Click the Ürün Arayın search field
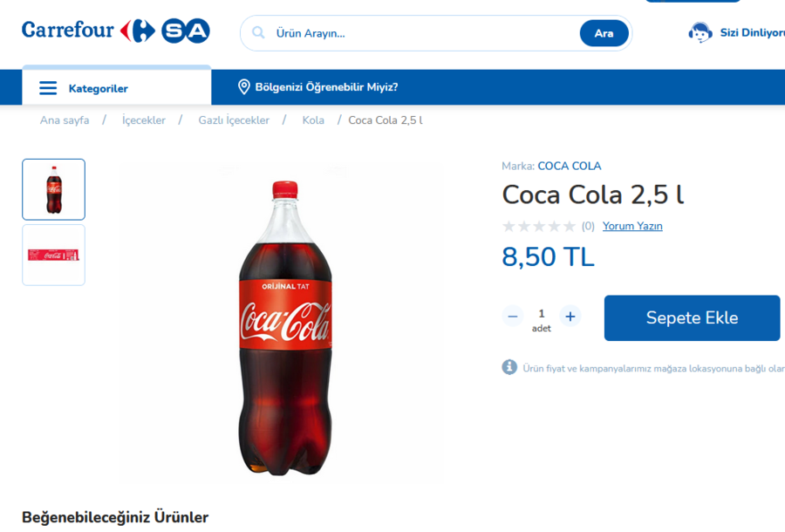This screenshot has height=532, width=785. pos(419,33)
